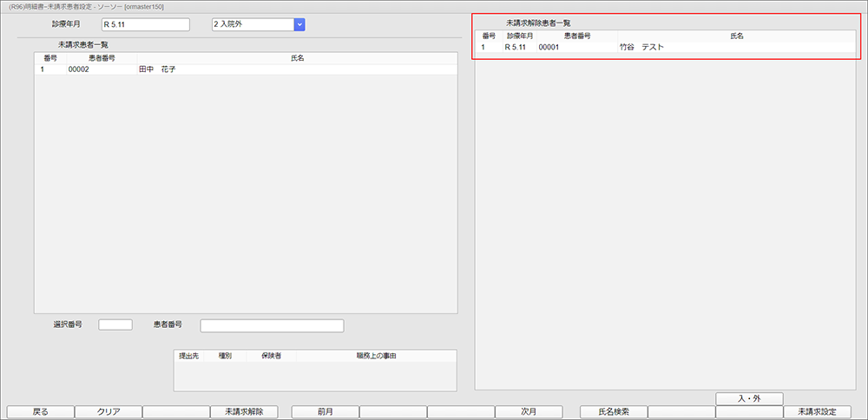Image resolution: width=868 pixels, height=420 pixels.
Task: Toggle the 入・外 button
Action: coord(749,398)
